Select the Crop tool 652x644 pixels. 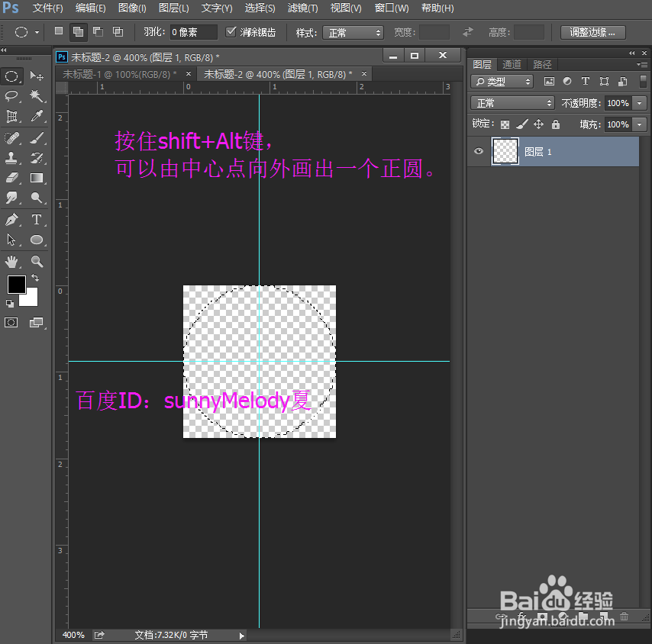(x=11, y=116)
